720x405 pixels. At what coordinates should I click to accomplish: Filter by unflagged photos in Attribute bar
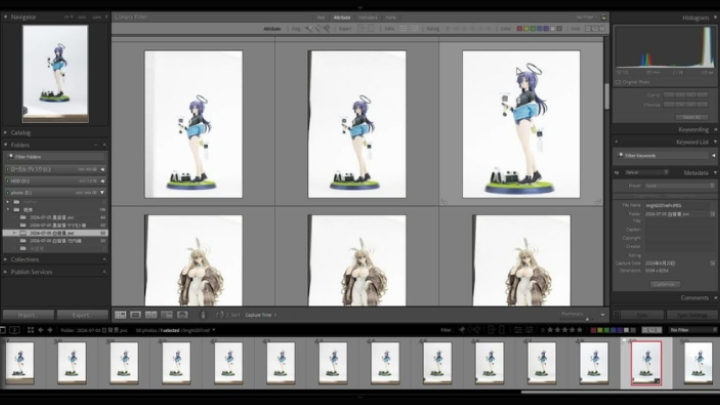pyautogui.click(x=317, y=28)
